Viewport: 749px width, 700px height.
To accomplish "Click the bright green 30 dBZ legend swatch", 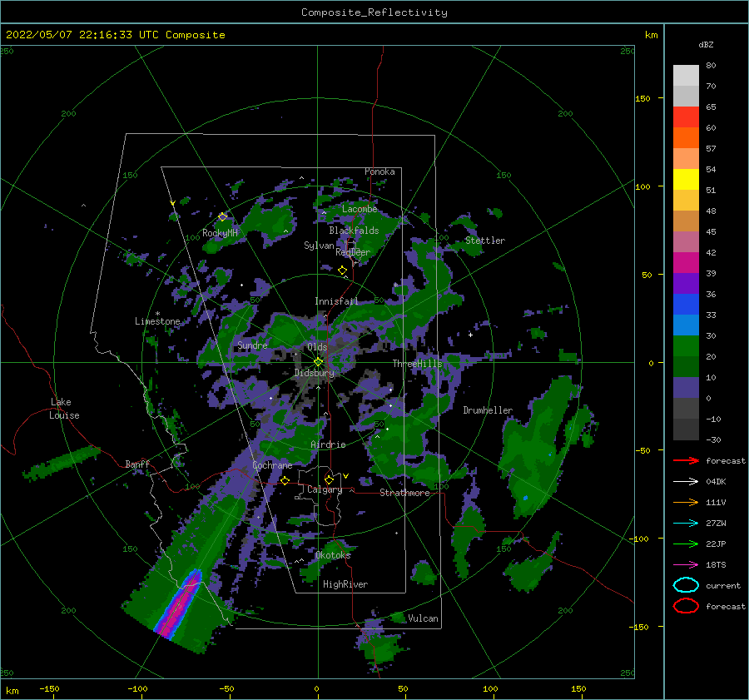I will tap(686, 346).
